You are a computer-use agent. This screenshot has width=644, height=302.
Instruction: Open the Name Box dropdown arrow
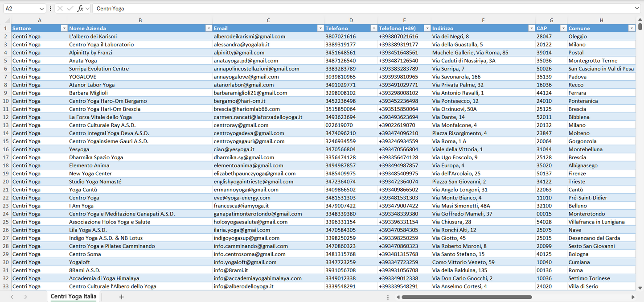(41, 8)
